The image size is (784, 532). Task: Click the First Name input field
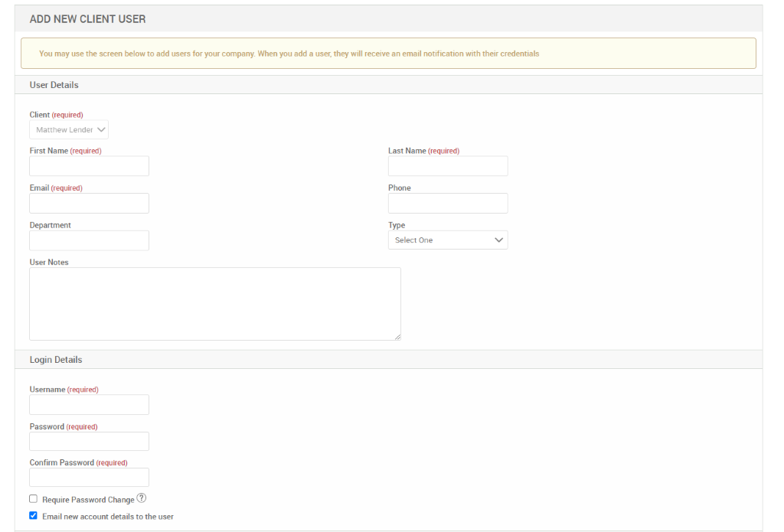coord(89,166)
